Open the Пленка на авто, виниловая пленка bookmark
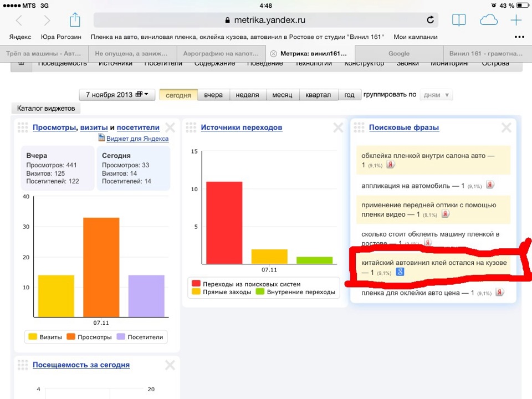 click(x=237, y=37)
